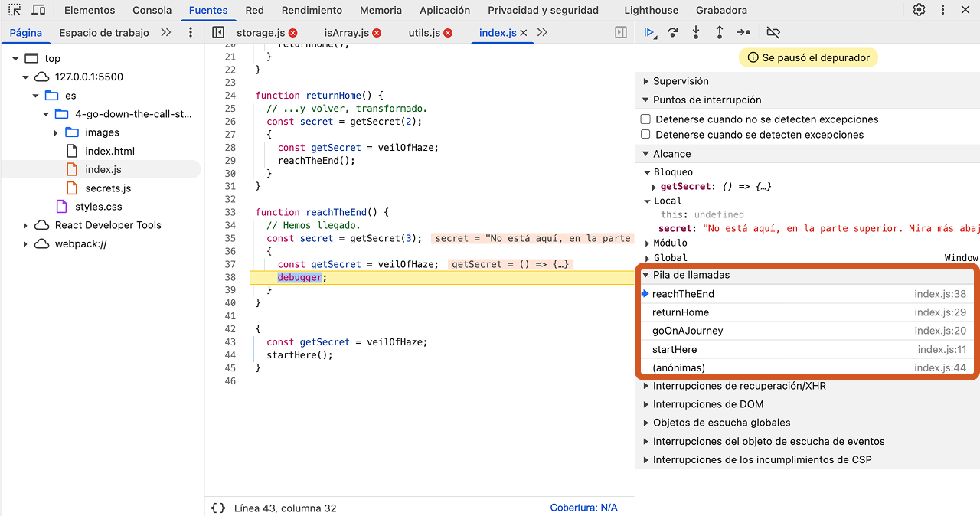
Task: Open index.html in the file tree
Action: [110, 152]
